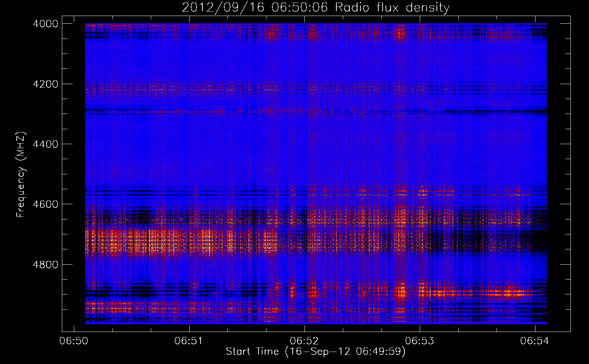Click the 4000 frequency tick label
Viewport: 589px width, 364px height.
pos(46,24)
